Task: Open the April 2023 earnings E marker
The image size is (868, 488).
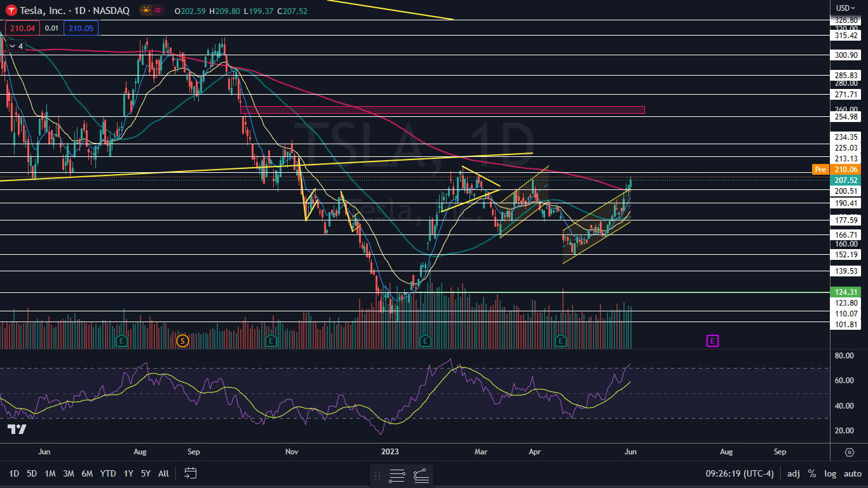Action: (x=560, y=341)
